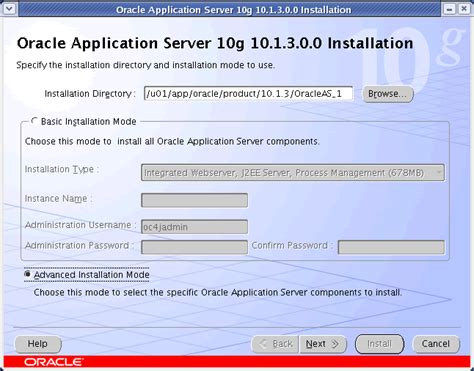Viewport: 474px width, 371px height.
Task: Close the installer window via X icon
Action: tap(464, 9)
